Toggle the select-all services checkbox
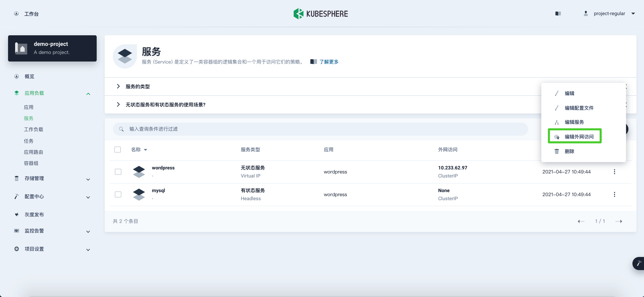The image size is (644, 297). pos(117,150)
